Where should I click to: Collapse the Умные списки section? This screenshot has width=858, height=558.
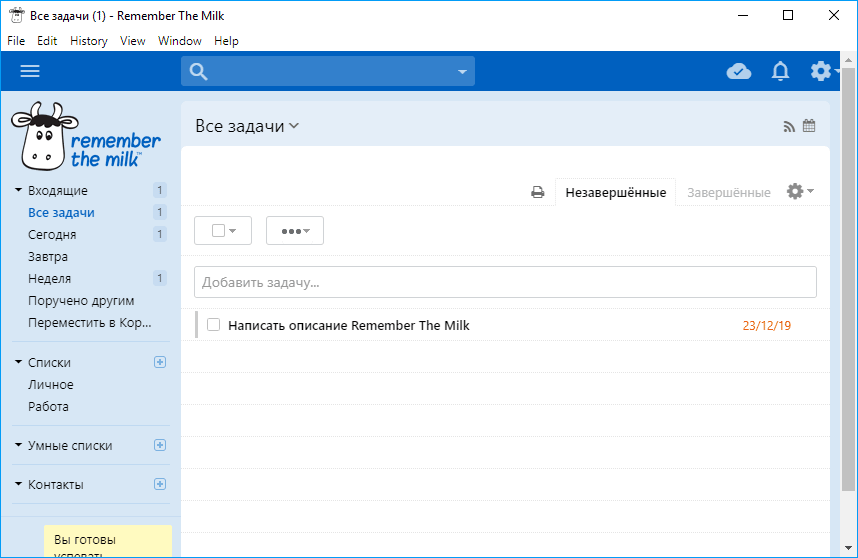point(18,445)
